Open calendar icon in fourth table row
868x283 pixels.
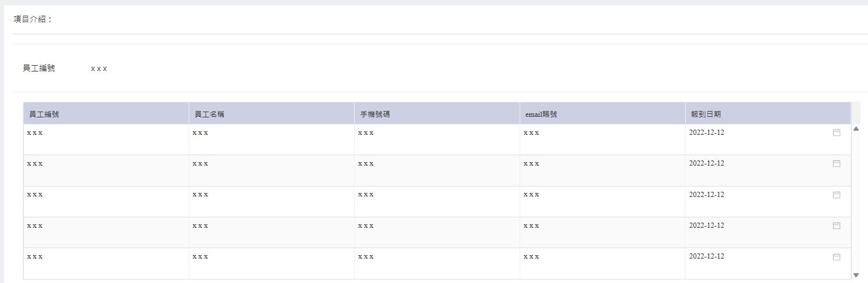(837, 225)
